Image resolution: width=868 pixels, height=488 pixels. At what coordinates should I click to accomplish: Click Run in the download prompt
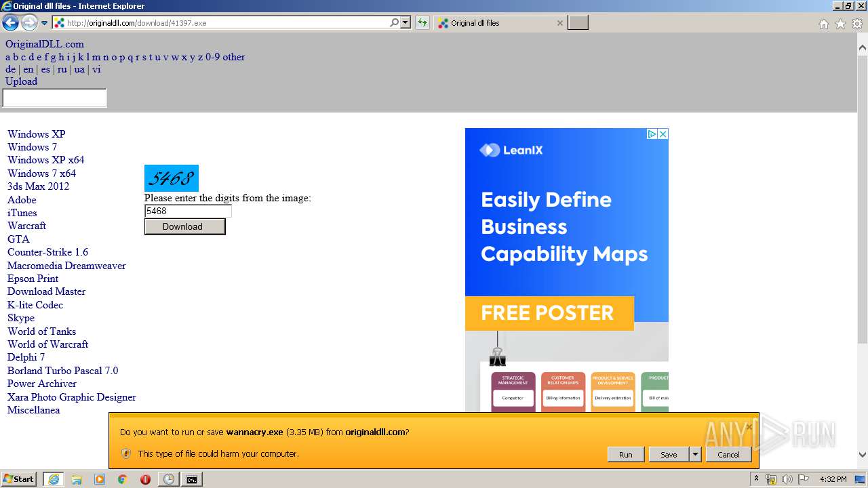click(x=626, y=455)
